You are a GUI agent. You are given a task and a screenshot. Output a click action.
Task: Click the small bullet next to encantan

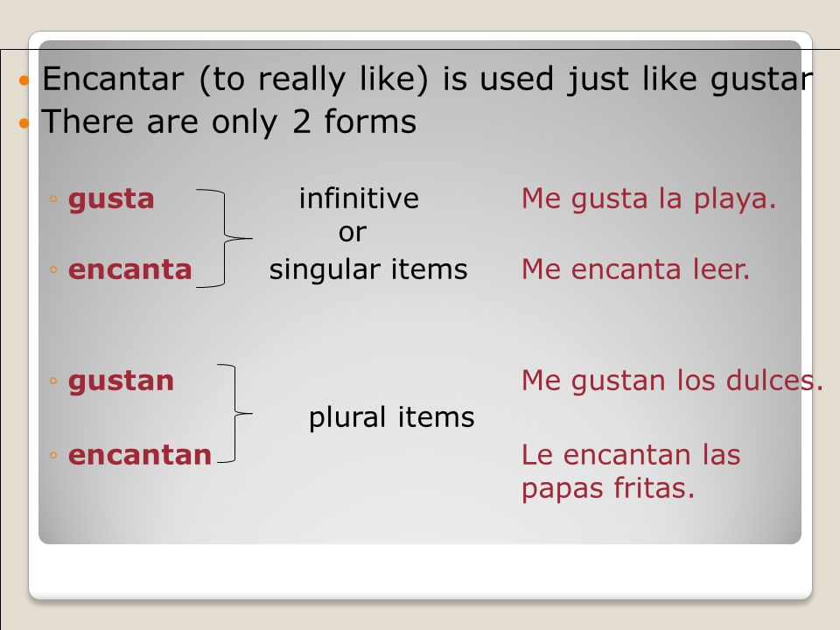(53, 455)
